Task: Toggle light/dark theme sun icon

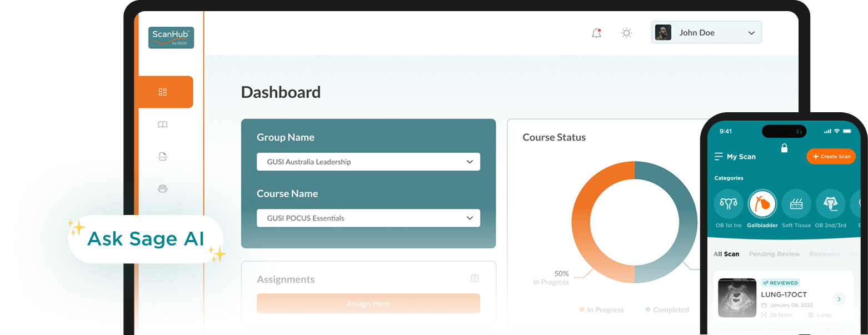Action: click(626, 33)
